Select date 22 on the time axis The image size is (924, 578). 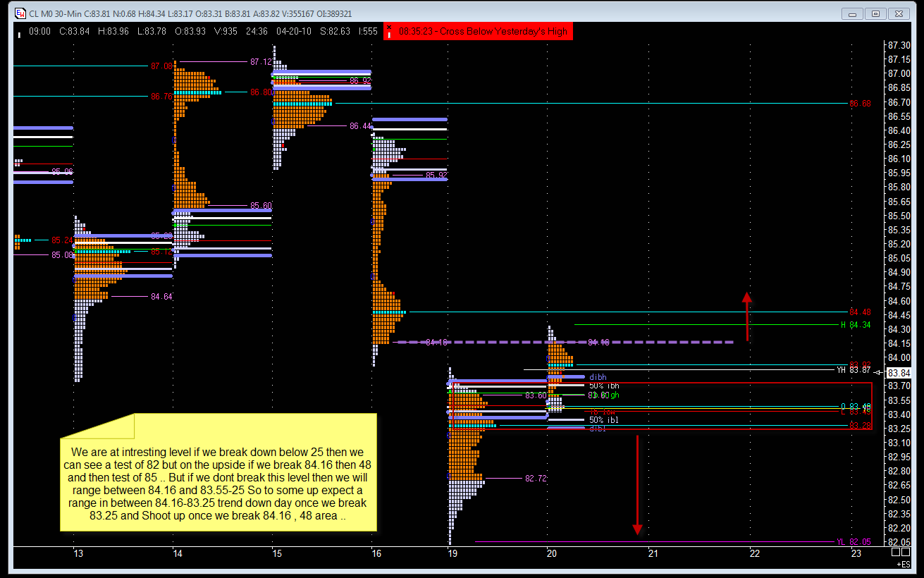tap(755, 554)
